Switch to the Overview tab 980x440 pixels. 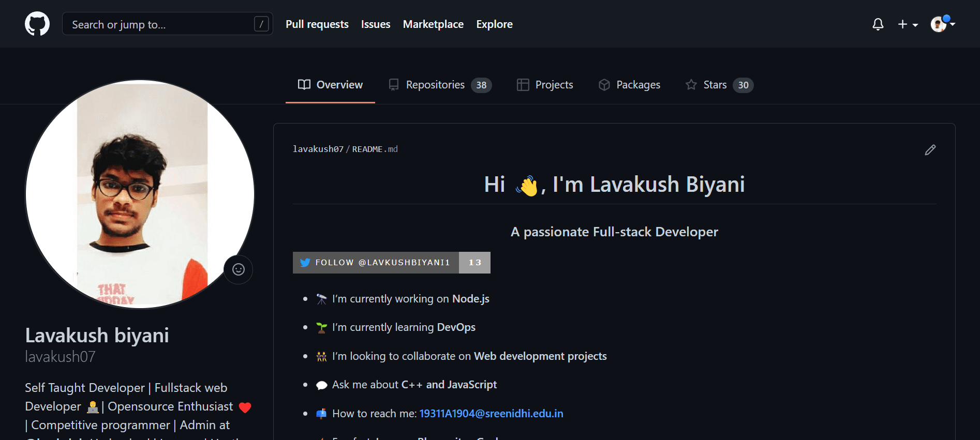pyautogui.click(x=330, y=85)
